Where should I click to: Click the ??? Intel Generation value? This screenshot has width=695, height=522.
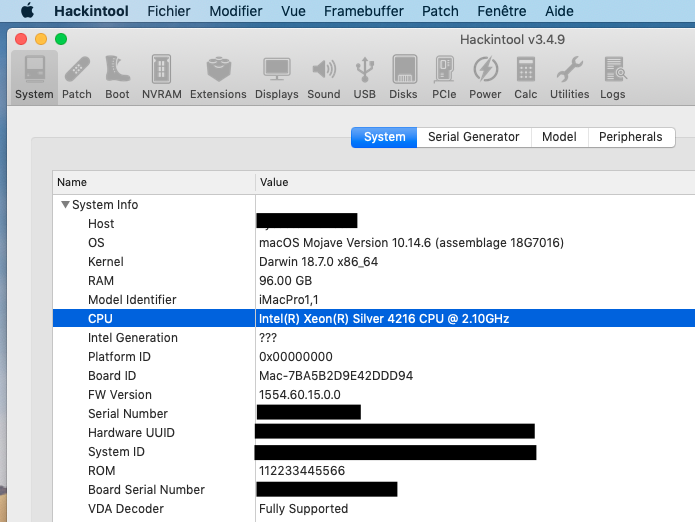coord(268,338)
